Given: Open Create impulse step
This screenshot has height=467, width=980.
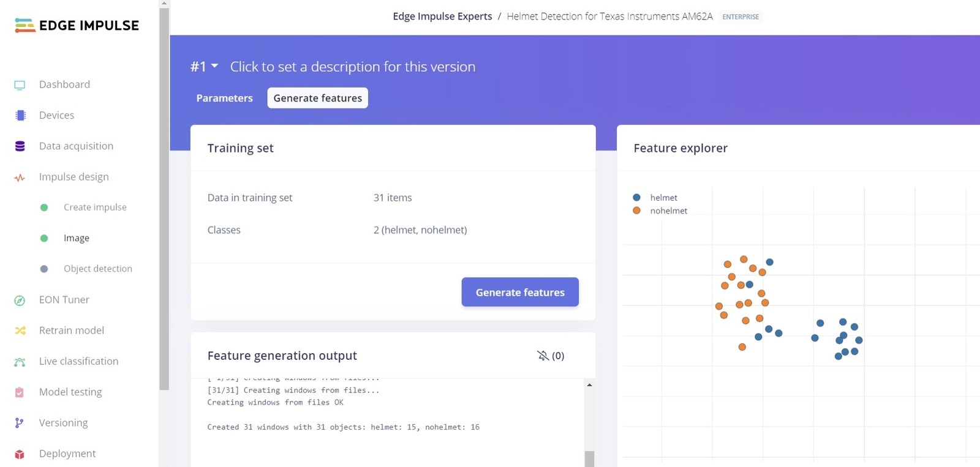Looking at the screenshot, I should coord(95,207).
